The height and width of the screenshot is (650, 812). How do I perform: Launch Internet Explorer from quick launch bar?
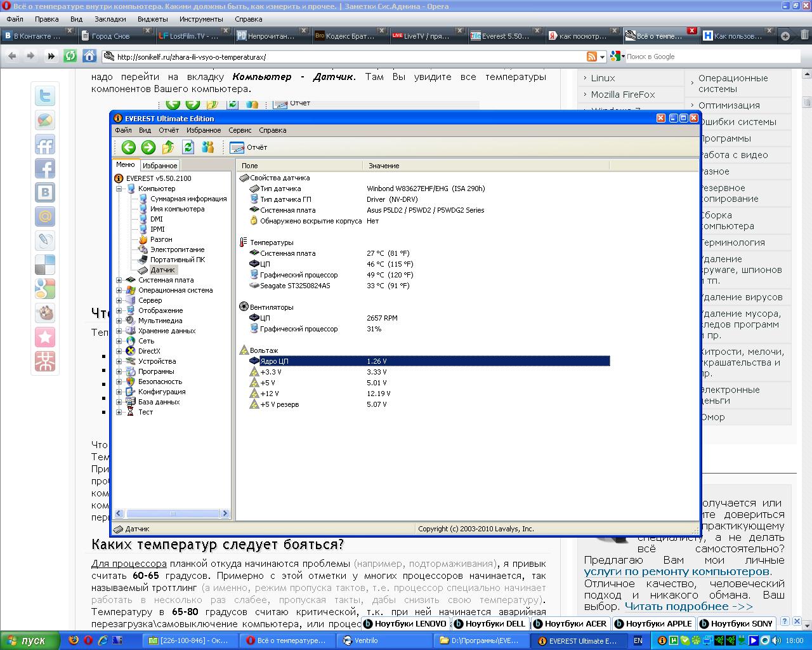pos(103,640)
